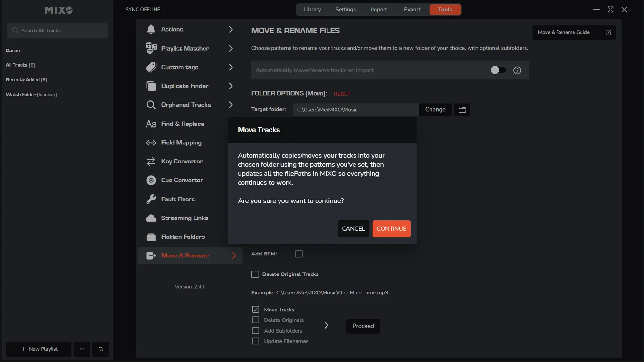
Task: Click the info icon beside auto-move toggle
Action: pyautogui.click(x=517, y=70)
